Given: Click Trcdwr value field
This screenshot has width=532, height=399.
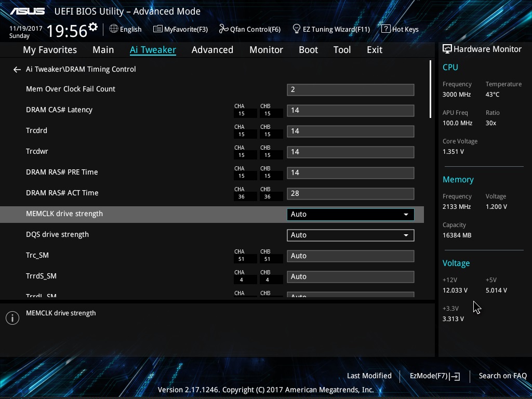Looking at the screenshot, I should click(351, 152).
